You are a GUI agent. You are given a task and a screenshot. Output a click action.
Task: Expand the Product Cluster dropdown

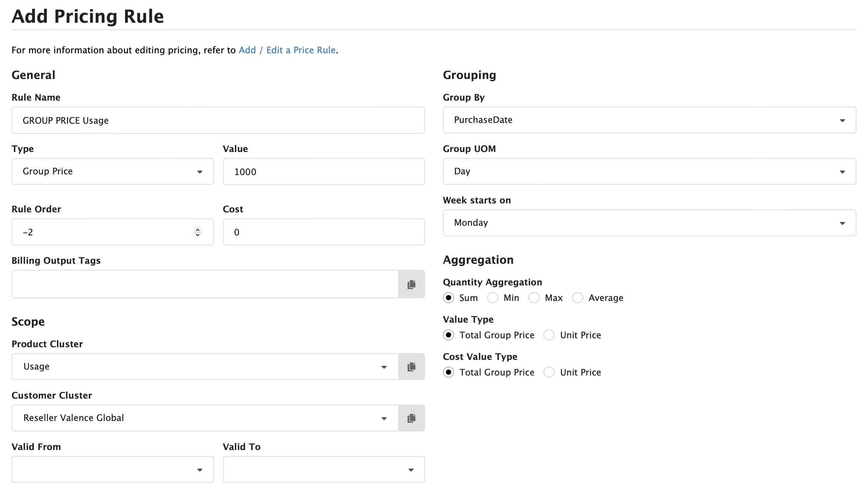point(384,367)
